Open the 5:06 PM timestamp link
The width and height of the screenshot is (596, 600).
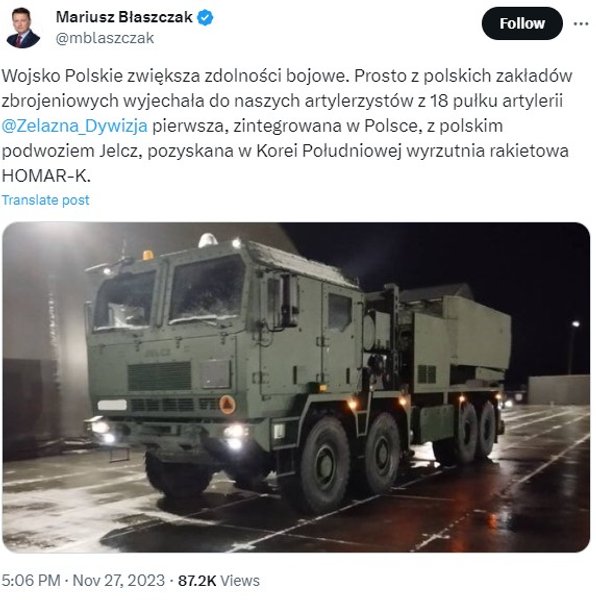click(31, 580)
